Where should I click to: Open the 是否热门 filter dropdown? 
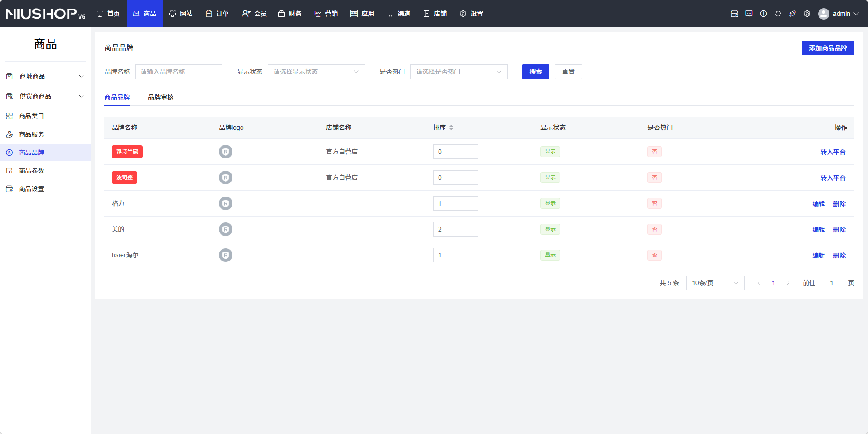(459, 72)
